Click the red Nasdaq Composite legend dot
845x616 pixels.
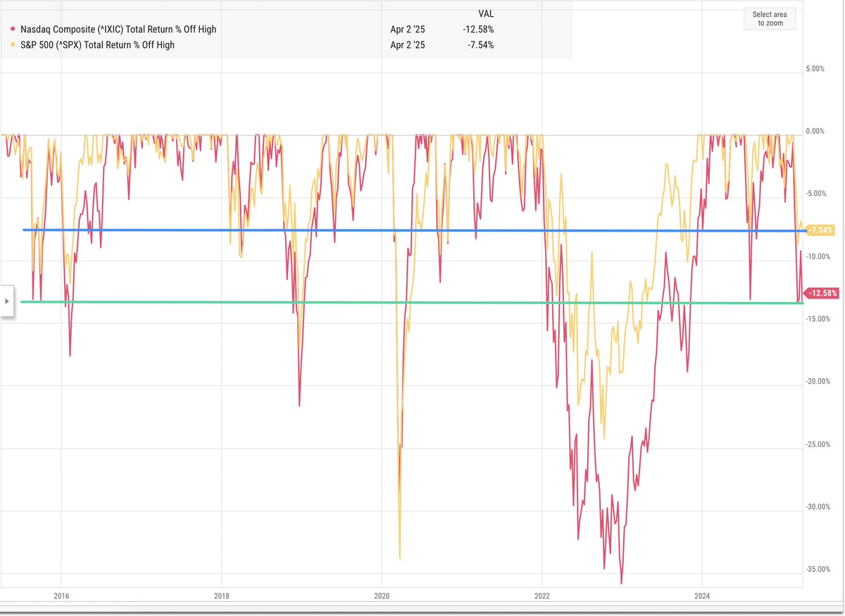coord(13,30)
